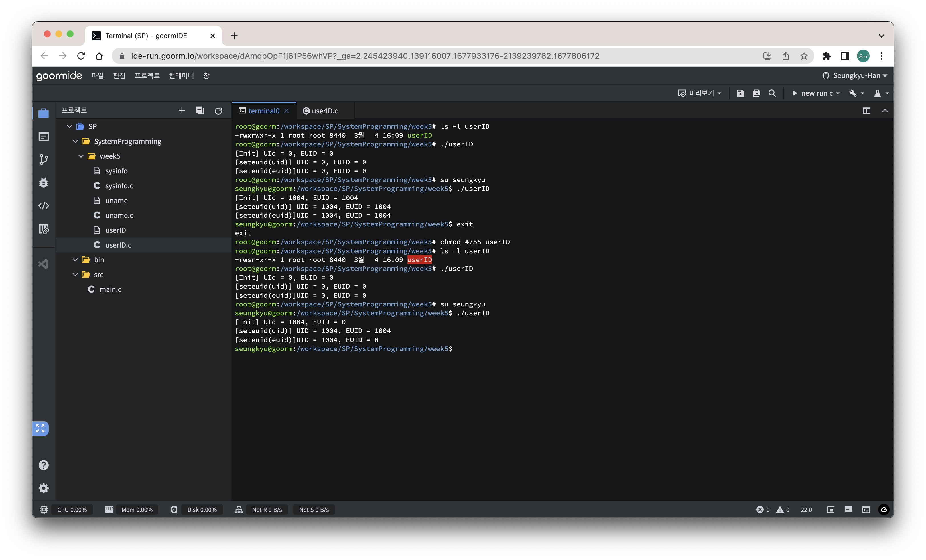
Task: Toggle the blue fullscreen expand button
Action: (40, 428)
